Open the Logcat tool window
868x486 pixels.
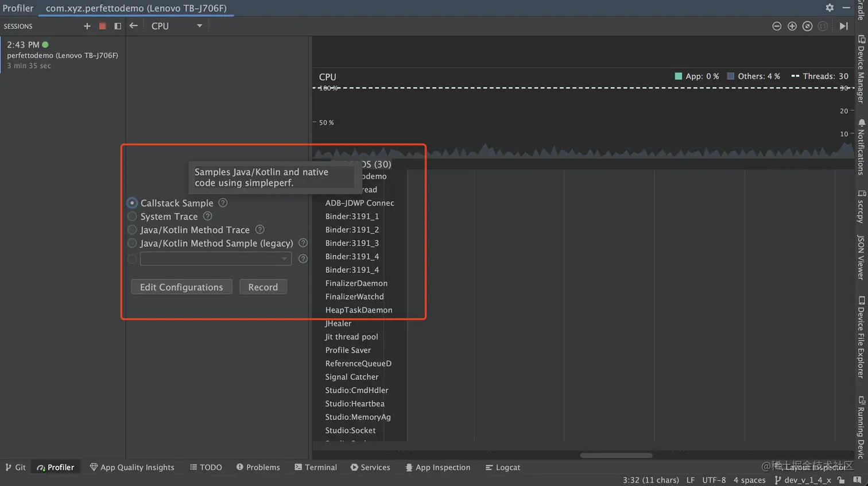click(x=503, y=467)
